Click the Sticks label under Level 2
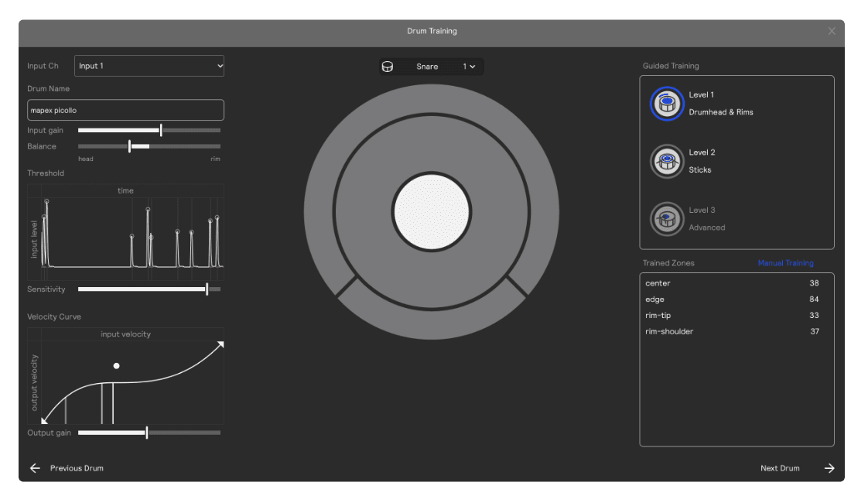 click(x=699, y=170)
